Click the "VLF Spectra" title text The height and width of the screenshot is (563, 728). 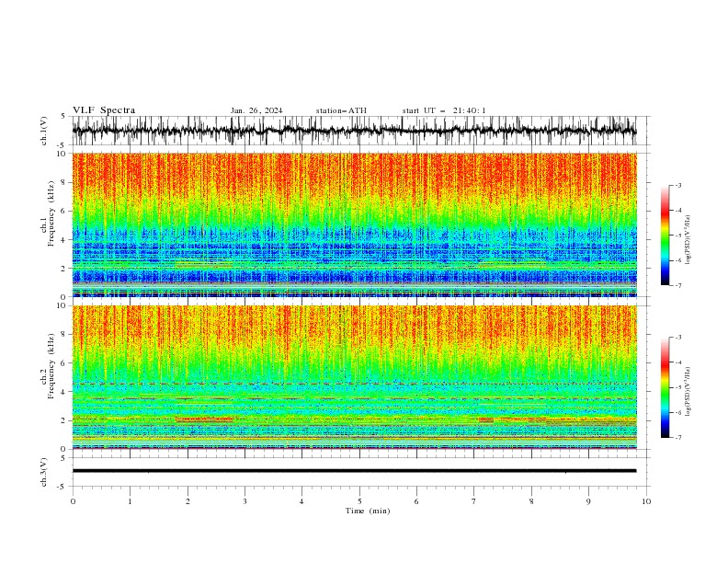104,110
